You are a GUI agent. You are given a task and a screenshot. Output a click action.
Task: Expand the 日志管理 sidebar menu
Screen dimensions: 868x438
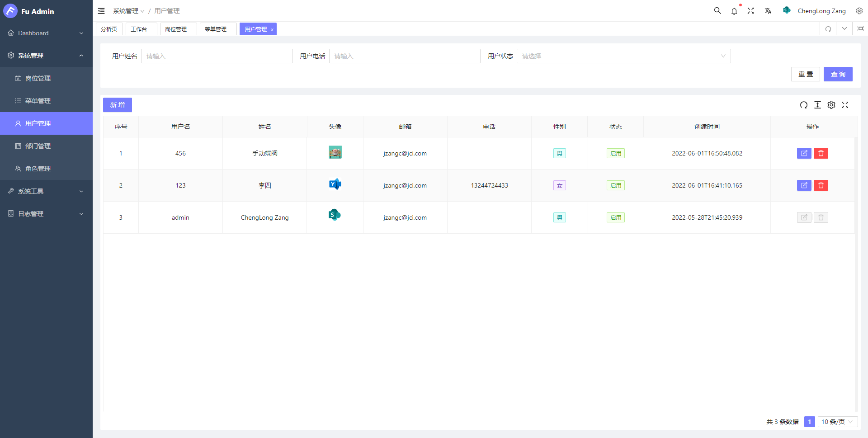pyautogui.click(x=46, y=214)
